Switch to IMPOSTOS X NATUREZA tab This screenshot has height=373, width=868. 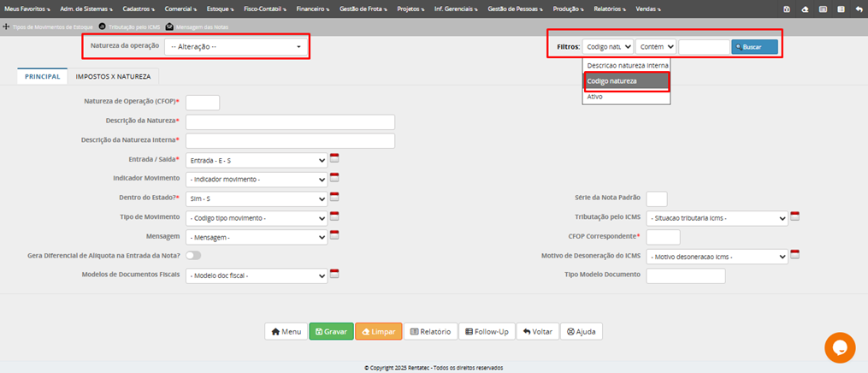(113, 76)
